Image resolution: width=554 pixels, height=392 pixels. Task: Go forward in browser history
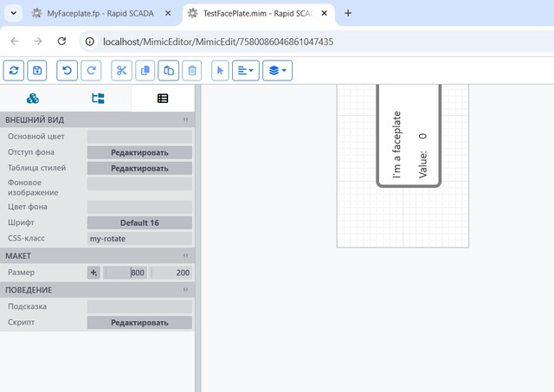[38, 42]
